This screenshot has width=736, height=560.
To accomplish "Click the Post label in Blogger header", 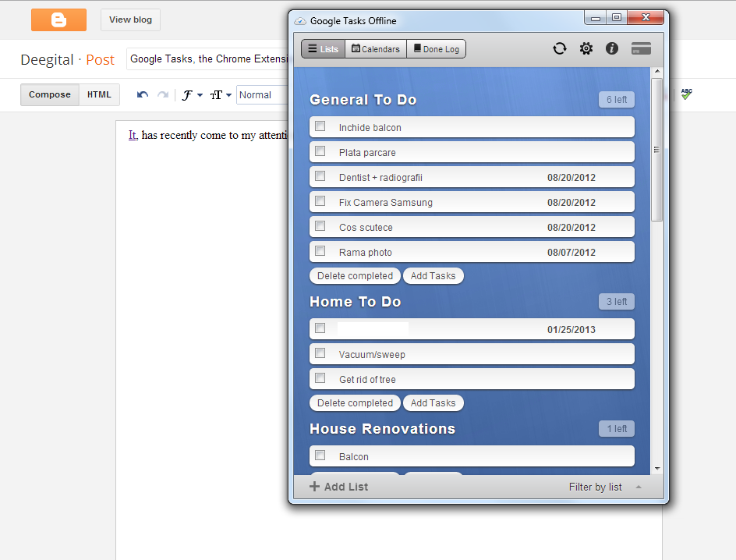I will (100, 59).
